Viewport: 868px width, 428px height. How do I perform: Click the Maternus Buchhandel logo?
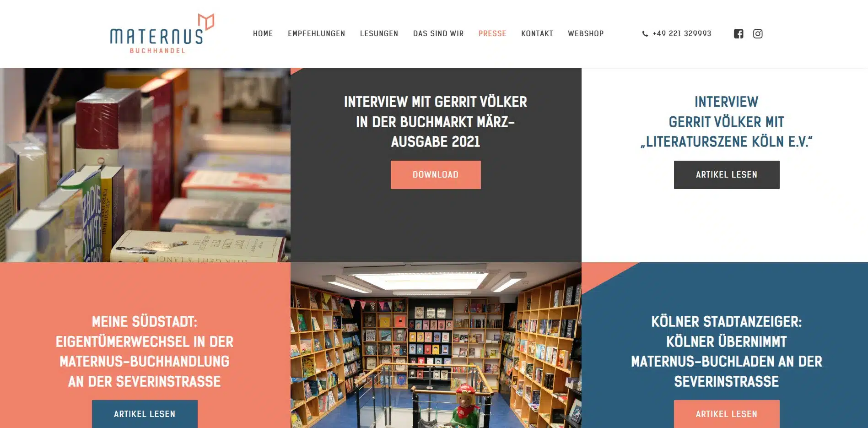pyautogui.click(x=162, y=33)
